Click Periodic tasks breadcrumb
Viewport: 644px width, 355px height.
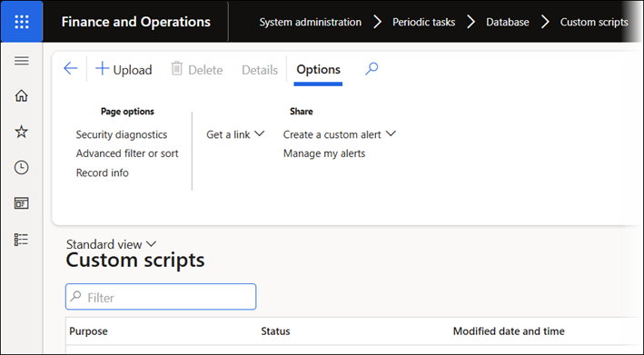point(424,22)
